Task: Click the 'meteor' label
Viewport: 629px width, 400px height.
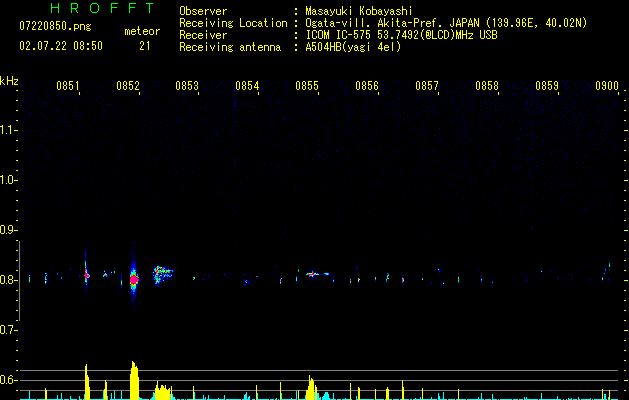Action: pos(142,31)
